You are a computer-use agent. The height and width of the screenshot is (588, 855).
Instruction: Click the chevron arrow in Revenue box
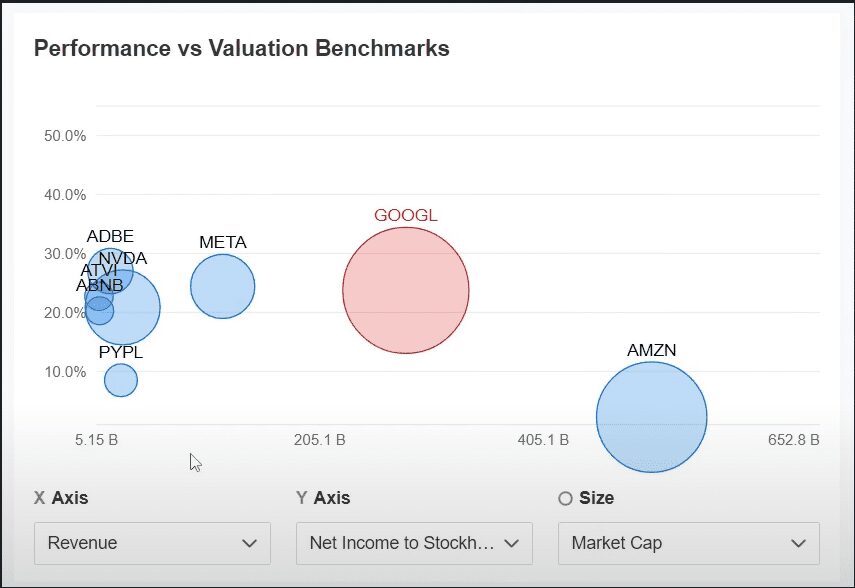(x=249, y=543)
